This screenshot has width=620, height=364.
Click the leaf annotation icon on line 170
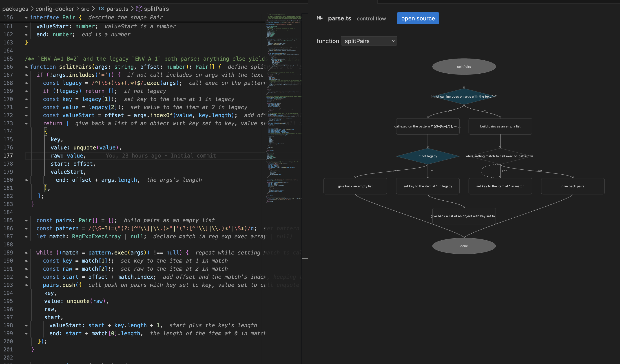click(26, 99)
